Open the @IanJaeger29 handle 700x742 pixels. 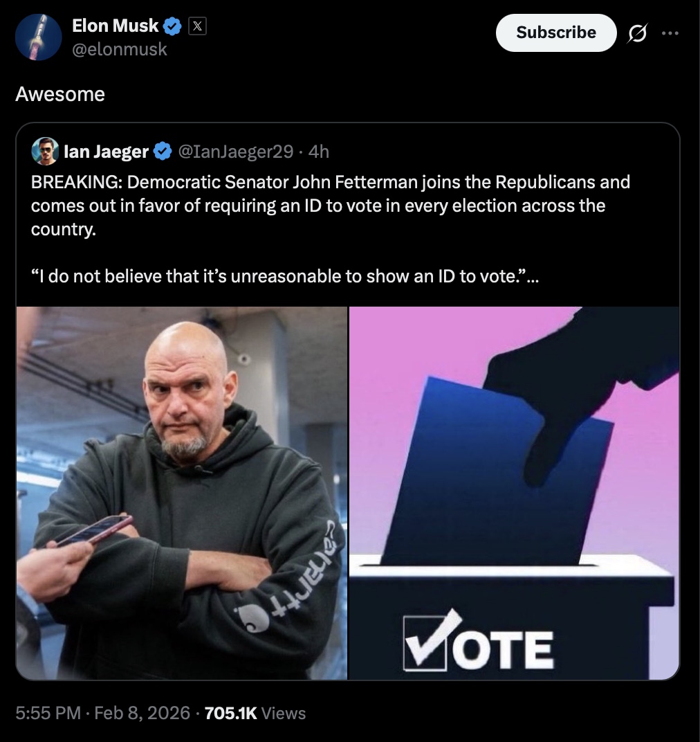(236, 152)
